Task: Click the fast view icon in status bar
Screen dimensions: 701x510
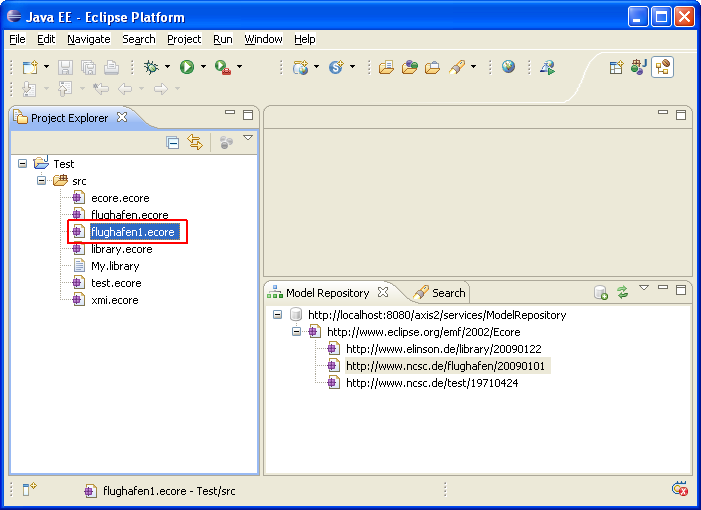Action: (30, 489)
